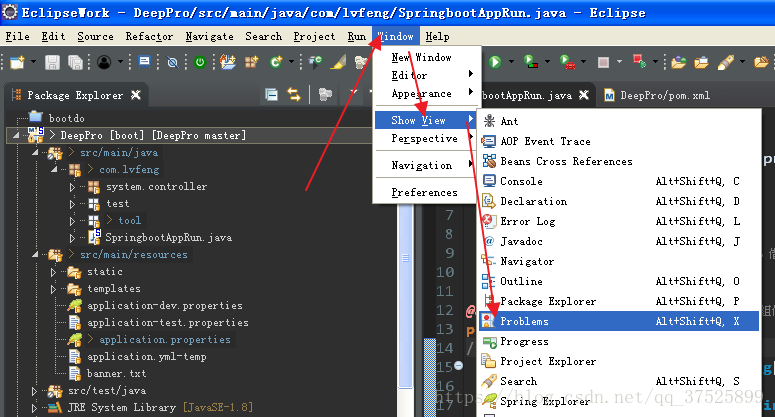Close the SpringbootAppRun.java editor tab
The height and width of the screenshot is (417, 775).
tap(584, 95)
